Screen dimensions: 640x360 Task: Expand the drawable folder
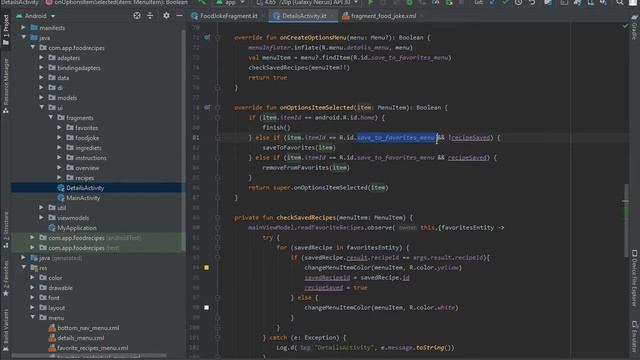pyautogui.click(x=32, y=288)
